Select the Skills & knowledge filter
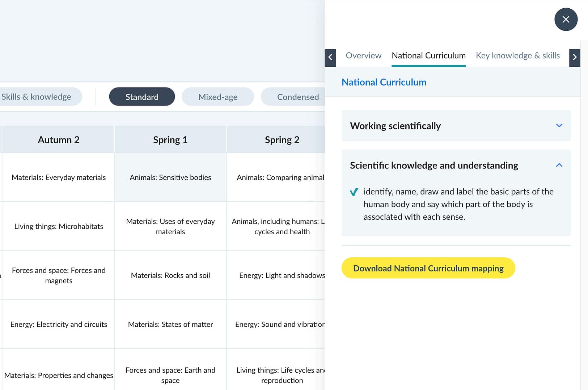This screenshot has width=588, height=390. pyautogui.click(x=37, y=97)
